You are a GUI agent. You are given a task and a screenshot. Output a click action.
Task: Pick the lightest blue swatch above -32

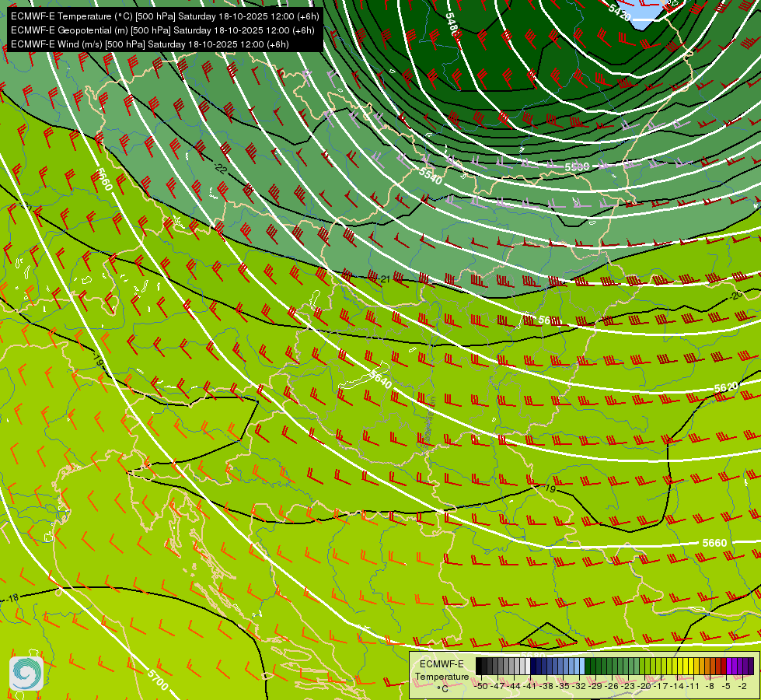coord(582,666)
